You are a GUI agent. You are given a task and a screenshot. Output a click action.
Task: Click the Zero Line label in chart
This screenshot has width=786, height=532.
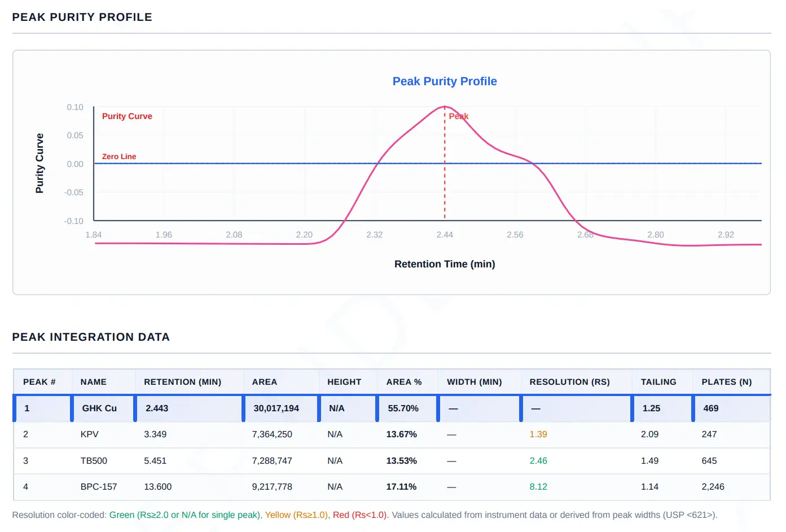pos(119,157)
